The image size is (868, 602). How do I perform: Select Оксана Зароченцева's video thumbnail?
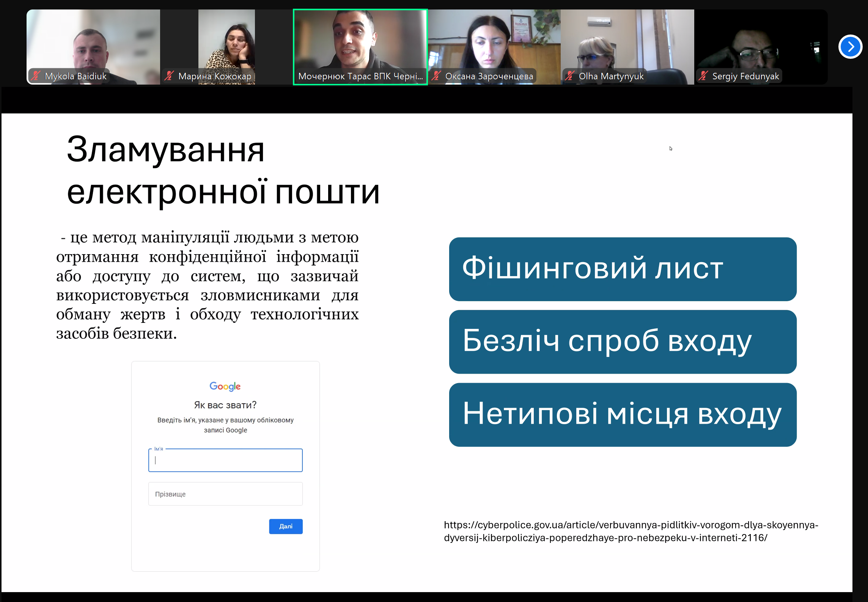click(x=494, y=47)
